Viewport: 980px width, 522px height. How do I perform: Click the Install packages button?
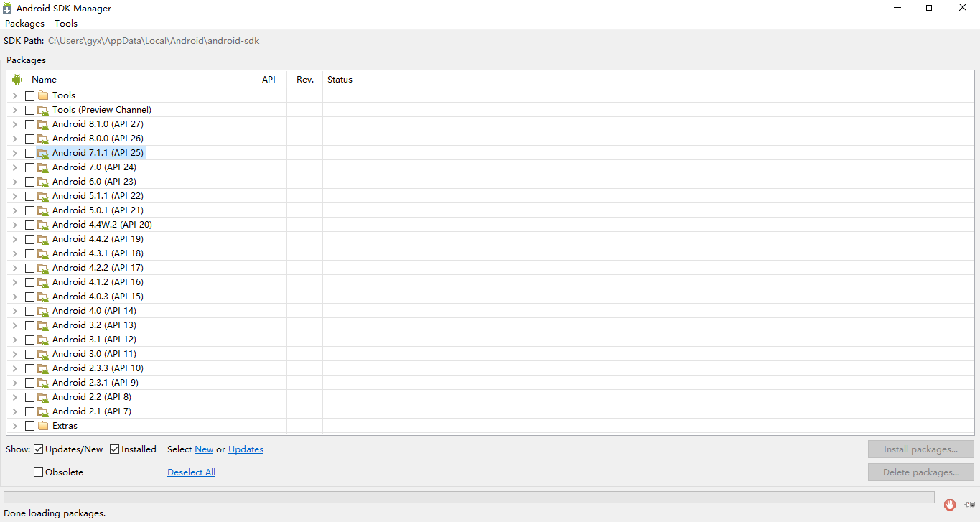pyautogui.click(x=920, y=449)
